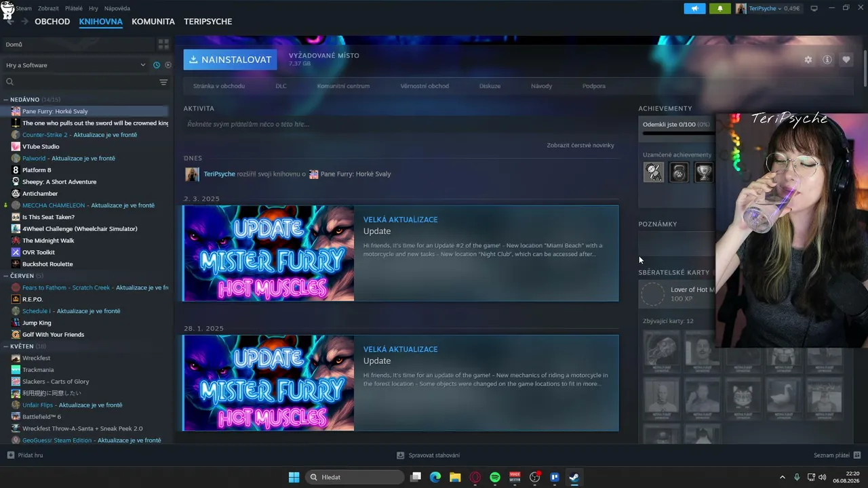Click the download manager icon beside Spravovat stahování
This screenshot has width=868, height=488.
(400, 455)
